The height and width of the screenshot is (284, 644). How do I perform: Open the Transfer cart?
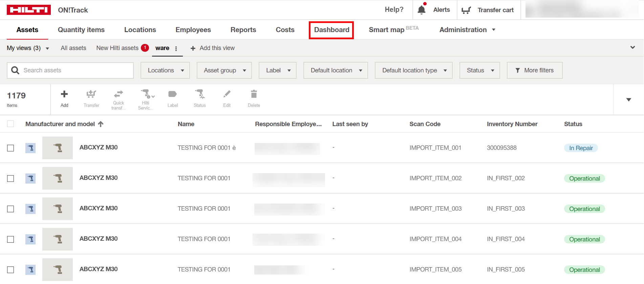488,10
